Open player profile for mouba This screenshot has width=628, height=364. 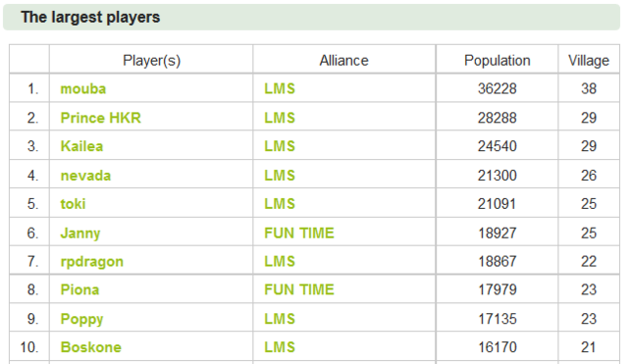pyautogui.click(x=82, y=88)
